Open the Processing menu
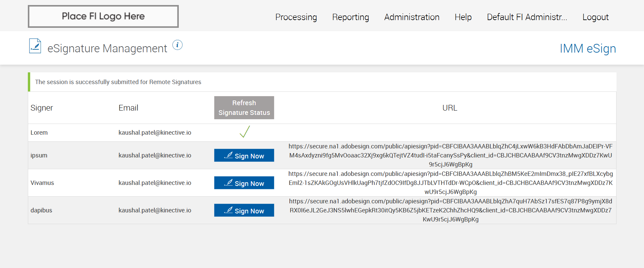Viewport: 644px width, 268px height. click(x=296, y=17)
